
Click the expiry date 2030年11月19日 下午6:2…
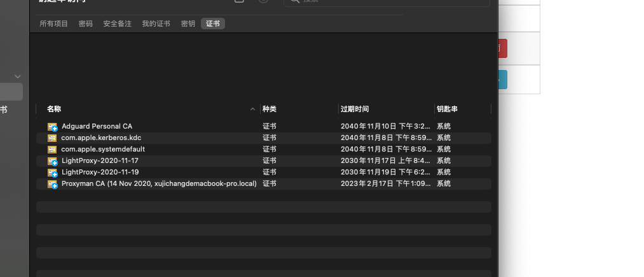[x=386, y=173]
